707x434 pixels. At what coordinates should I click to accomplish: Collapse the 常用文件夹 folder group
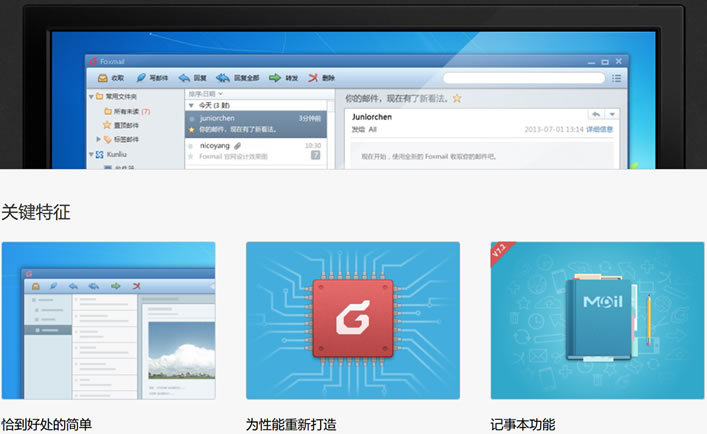pyautogui.click(x=92, y=96)
